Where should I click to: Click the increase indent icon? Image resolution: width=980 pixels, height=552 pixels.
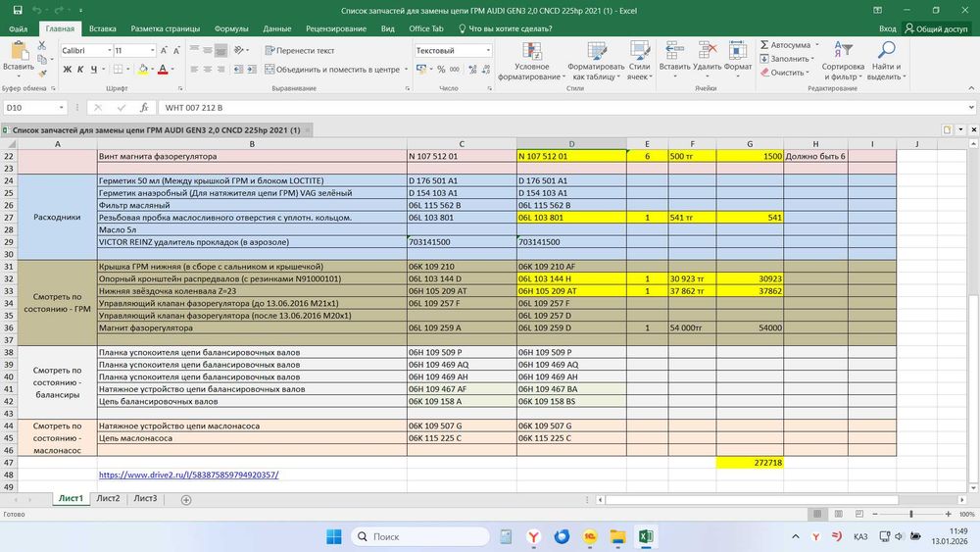coord(251,70)
